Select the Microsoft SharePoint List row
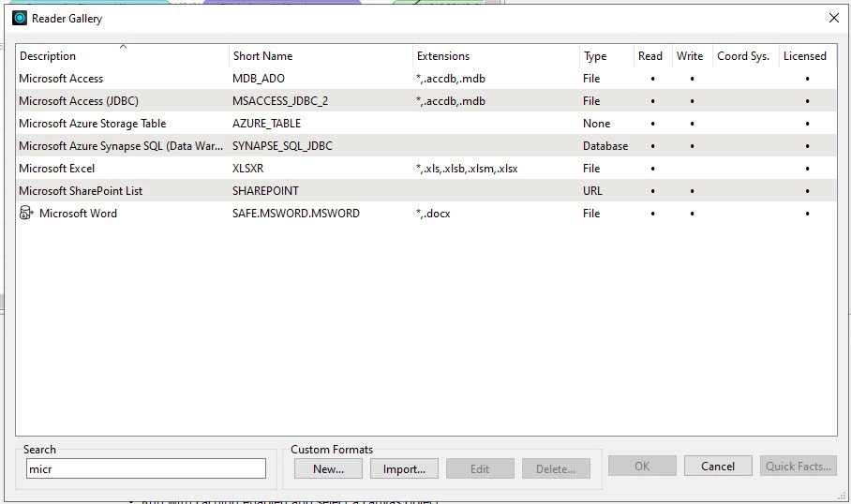The height and width of the screenshot is (504, 851). click(x=426, y=191)
